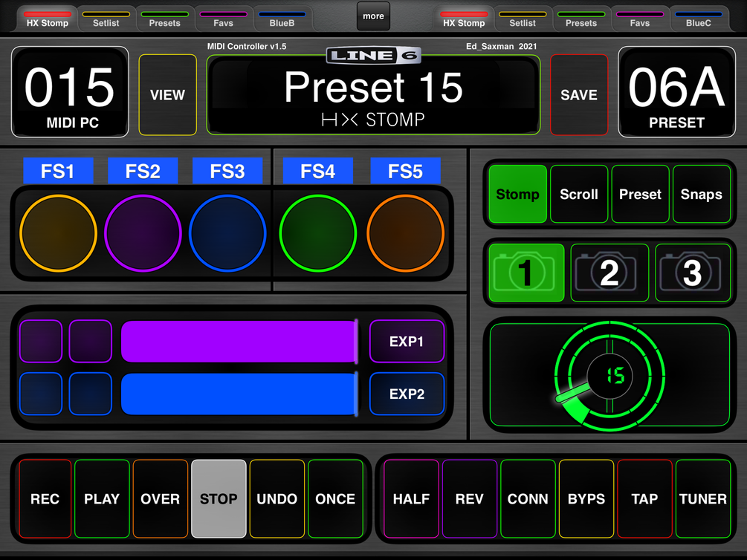Start looper recording with REC
Image resolution: width=747 pixels, height=560 pixels.
(45, 498)
